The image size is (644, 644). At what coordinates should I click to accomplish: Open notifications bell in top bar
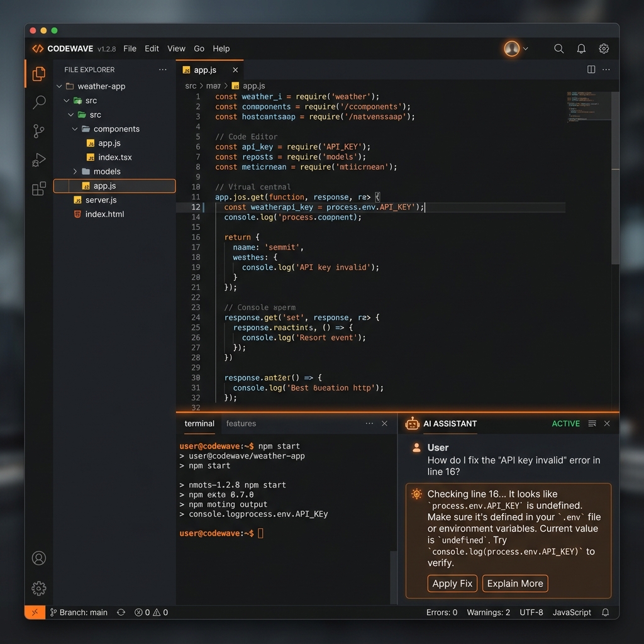click(581, 49)
